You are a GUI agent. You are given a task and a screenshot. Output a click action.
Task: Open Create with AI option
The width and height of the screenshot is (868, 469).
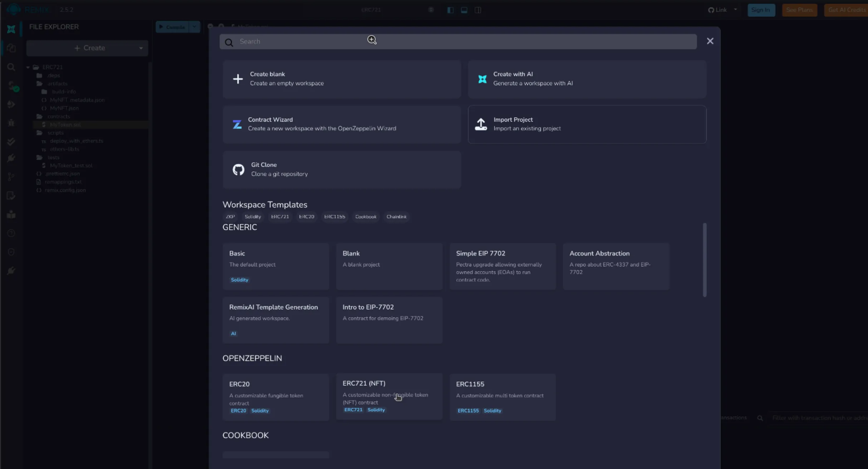(587, 79)
